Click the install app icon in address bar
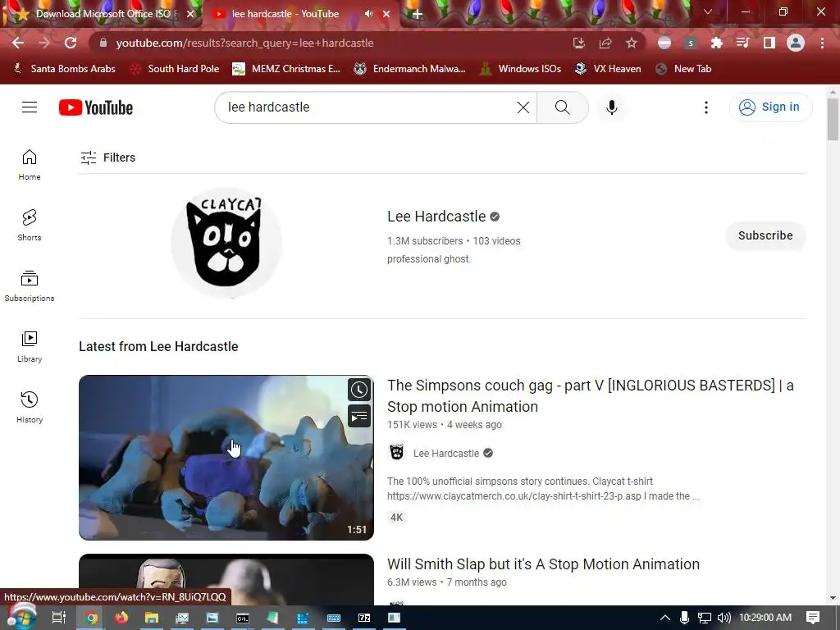The width and height of the screenshot is (840, 630). pyautogui.click(x=578, y=43)
